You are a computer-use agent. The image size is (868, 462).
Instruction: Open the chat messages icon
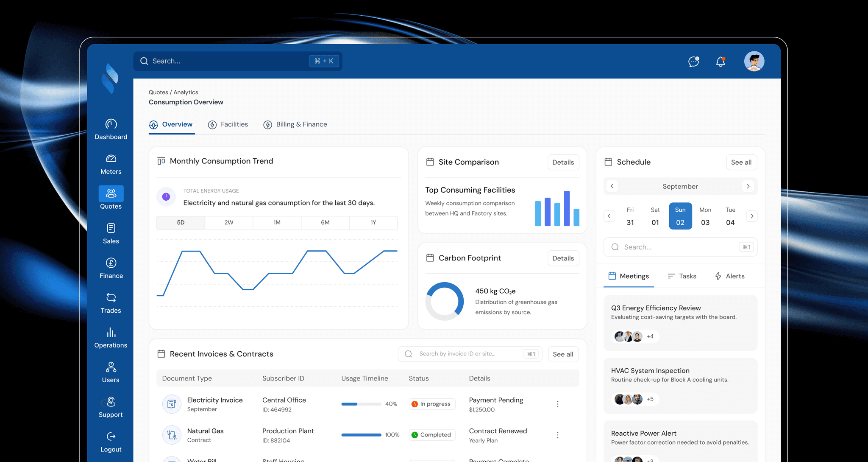point(694,62)
